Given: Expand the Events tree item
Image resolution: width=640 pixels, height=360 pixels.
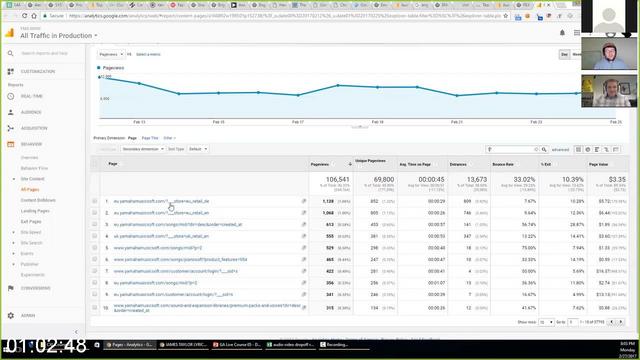Looking at the screenshot, I should pos(14,253).
